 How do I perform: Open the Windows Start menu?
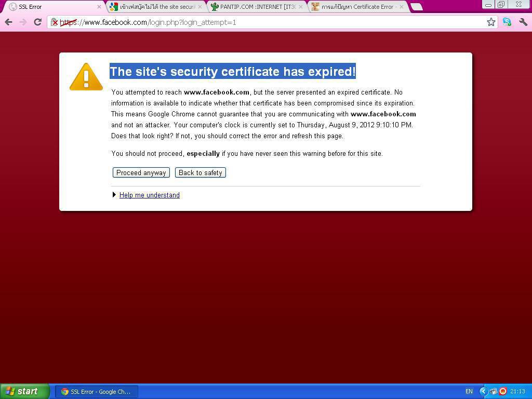pos(24,391)
